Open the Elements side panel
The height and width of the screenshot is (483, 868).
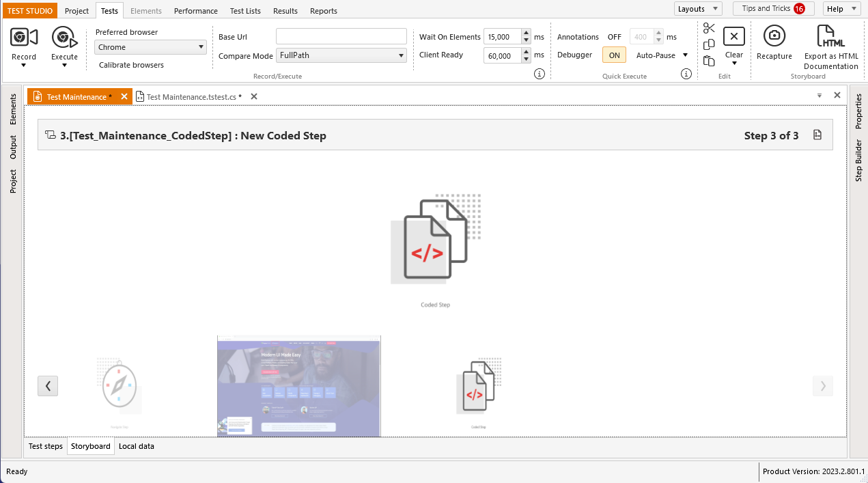tap(12, 110)
